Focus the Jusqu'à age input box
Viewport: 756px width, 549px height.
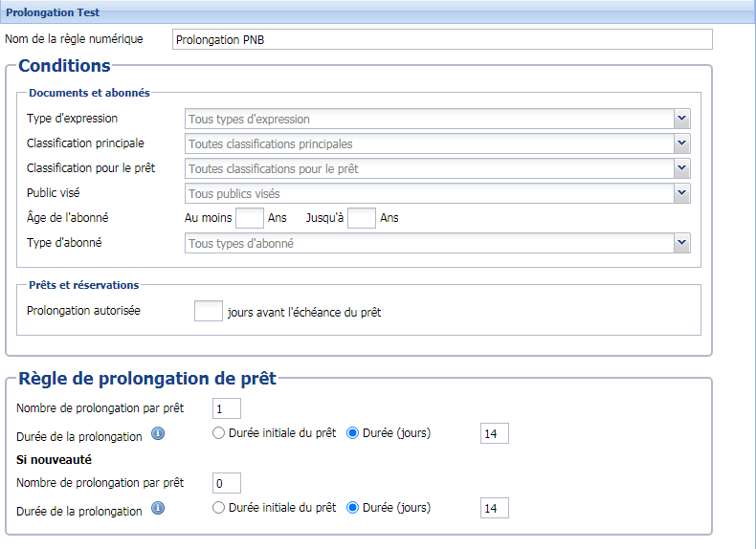pos(361,218)
